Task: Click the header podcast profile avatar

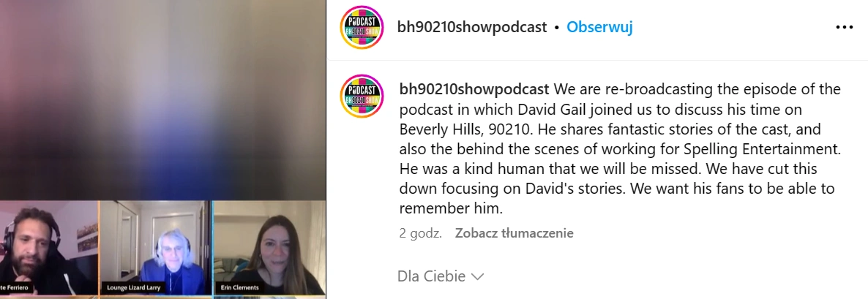Action: coord(362,27)
